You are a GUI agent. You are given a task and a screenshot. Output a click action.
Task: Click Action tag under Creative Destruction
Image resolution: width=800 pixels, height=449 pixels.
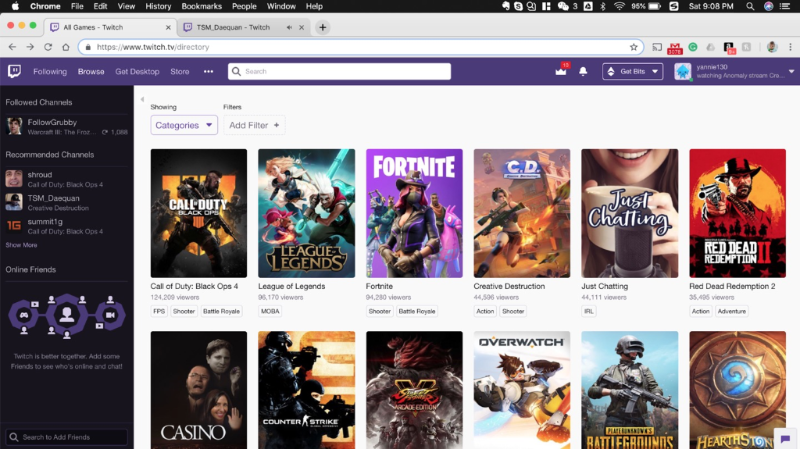tap(485, 311)
